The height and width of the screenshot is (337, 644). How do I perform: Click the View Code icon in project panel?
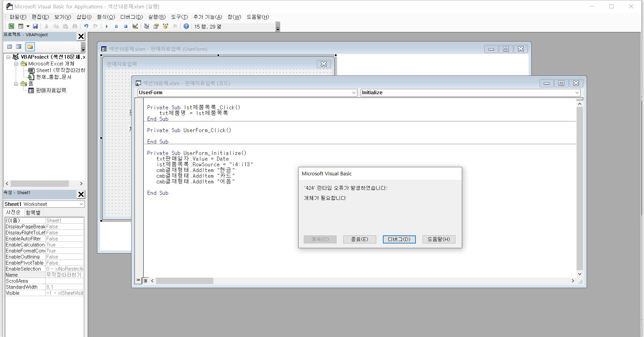point(9,47)
